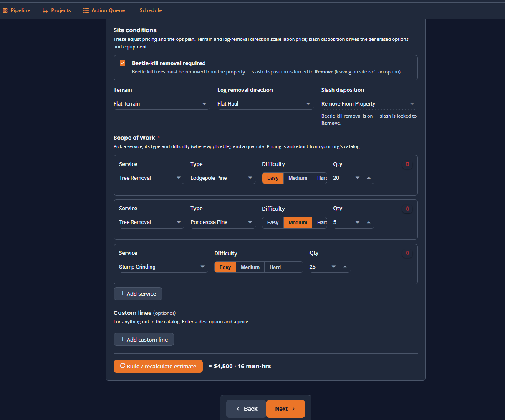Select Hard difficulty for Lodgepole Pine
Screen dimensions: 505x420
tap(321, 178)
